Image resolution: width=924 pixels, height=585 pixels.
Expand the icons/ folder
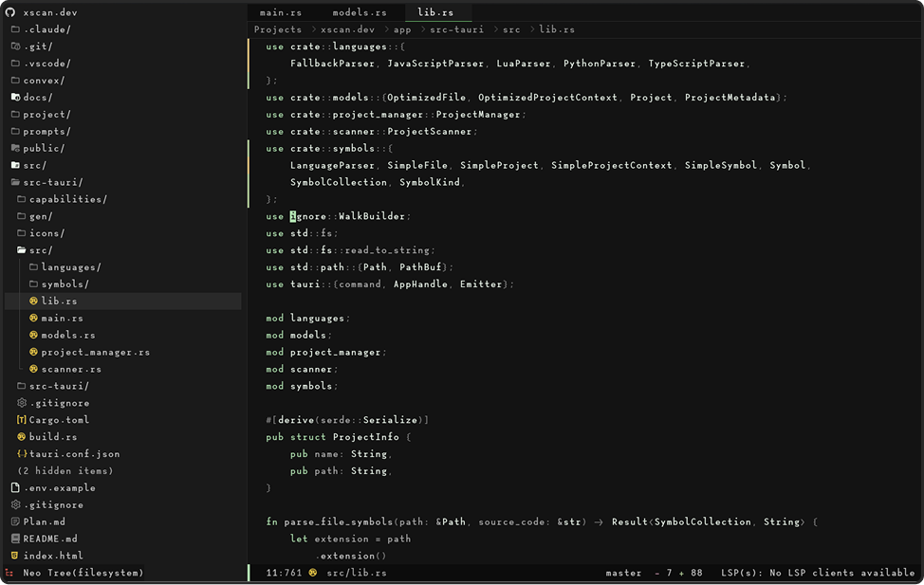(x=41, y=233)
